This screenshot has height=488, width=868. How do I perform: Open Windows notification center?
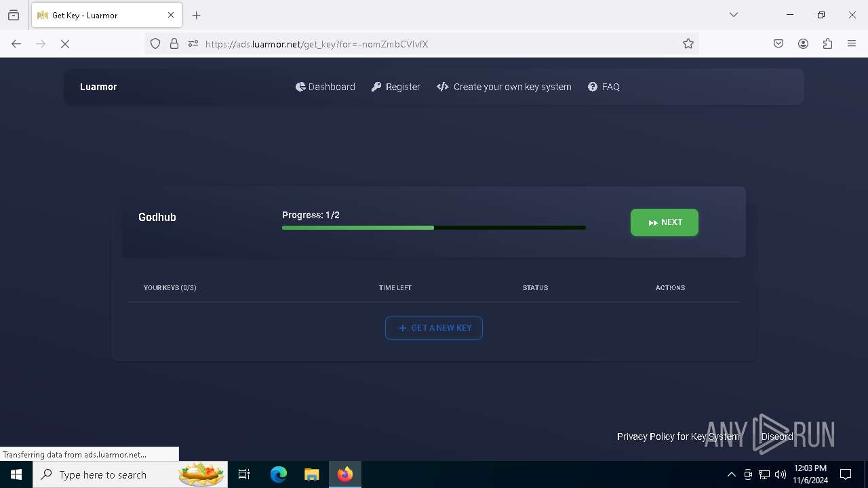(x=846, y=474)
